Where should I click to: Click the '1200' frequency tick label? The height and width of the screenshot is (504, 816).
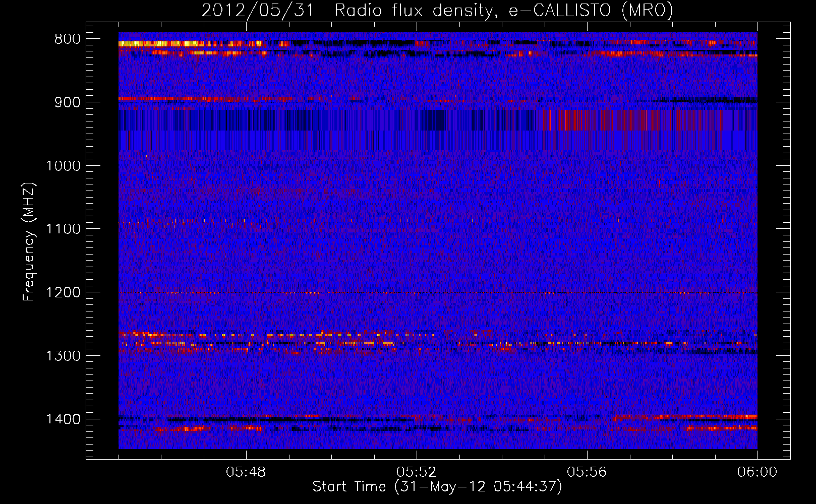(63, 293)
